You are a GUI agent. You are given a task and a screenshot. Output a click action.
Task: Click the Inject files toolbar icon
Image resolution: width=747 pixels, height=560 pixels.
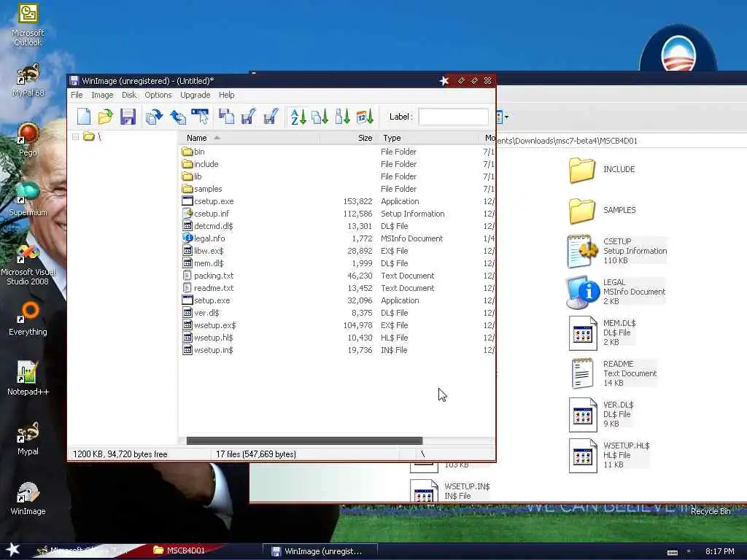pos(155,117)
